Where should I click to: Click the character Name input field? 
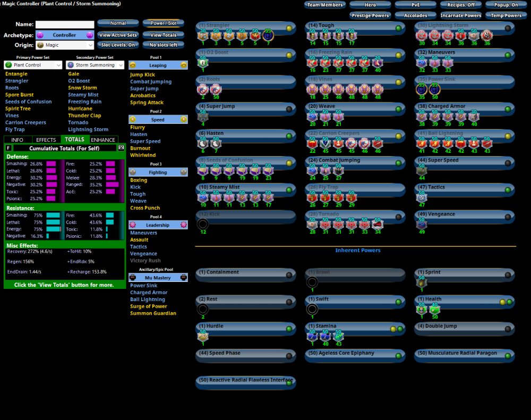(x=65, y=24)
